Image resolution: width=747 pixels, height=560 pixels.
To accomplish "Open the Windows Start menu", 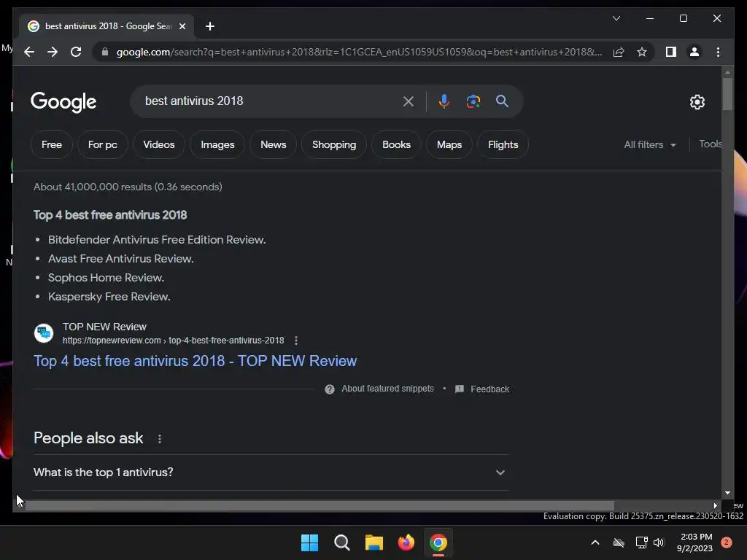I will [309, 542].
